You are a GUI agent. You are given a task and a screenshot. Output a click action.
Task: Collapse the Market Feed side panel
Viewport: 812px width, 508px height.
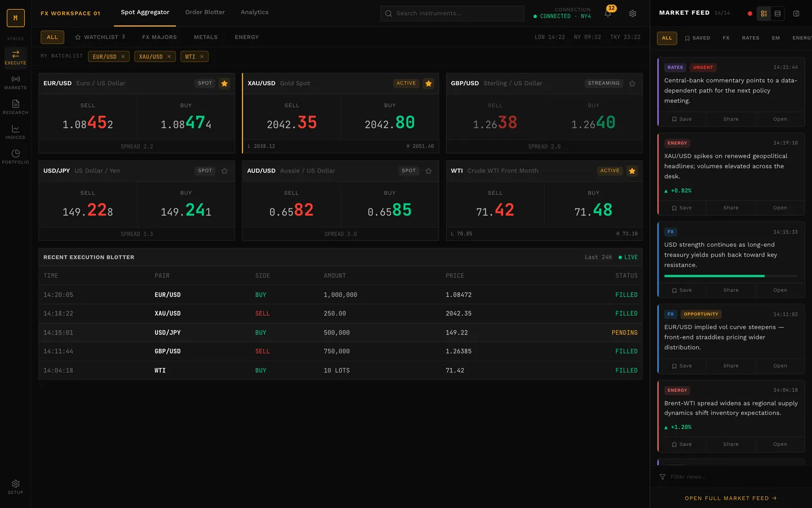(x=796, y=13)
